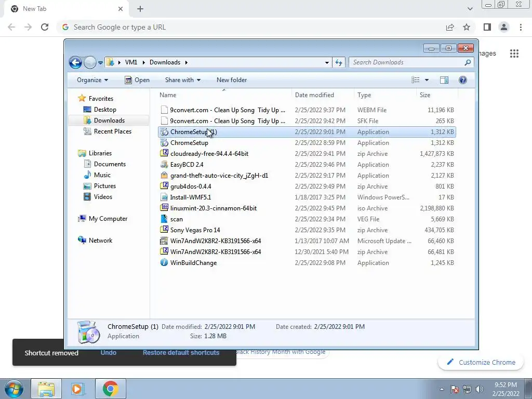Open Chrome's three-dot menu

(x=521, y=27)
